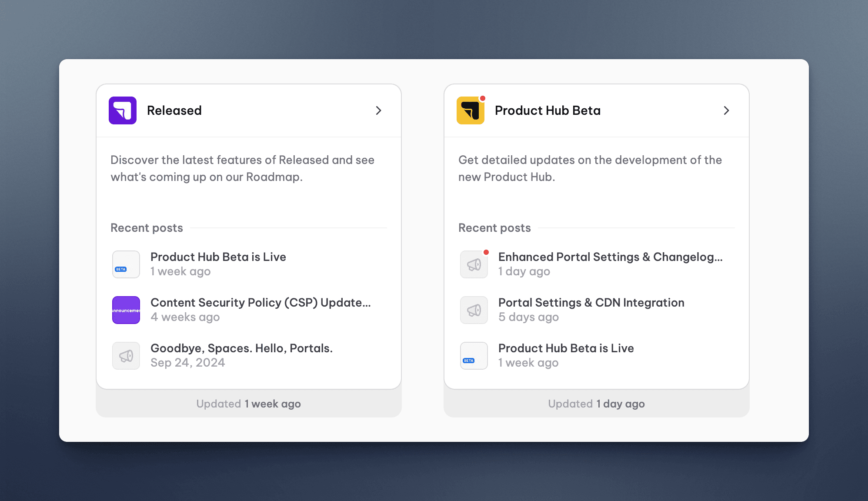
Task: Open 'Content Security Policy (CSP) Update...' post
Action: pyautogui.click(x=261, y=303)
